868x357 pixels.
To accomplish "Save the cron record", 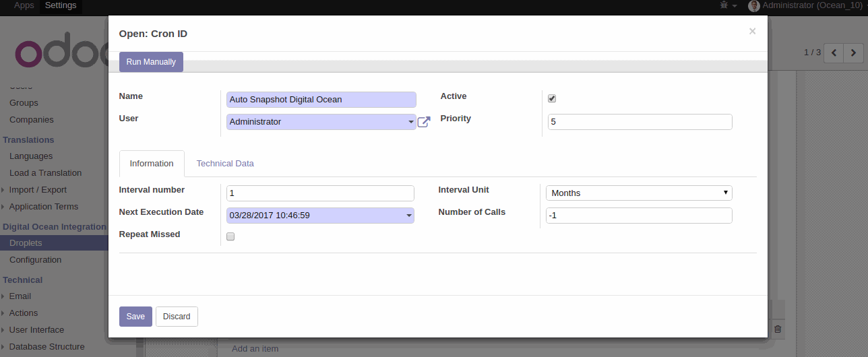I will click(x=135, y=317).
